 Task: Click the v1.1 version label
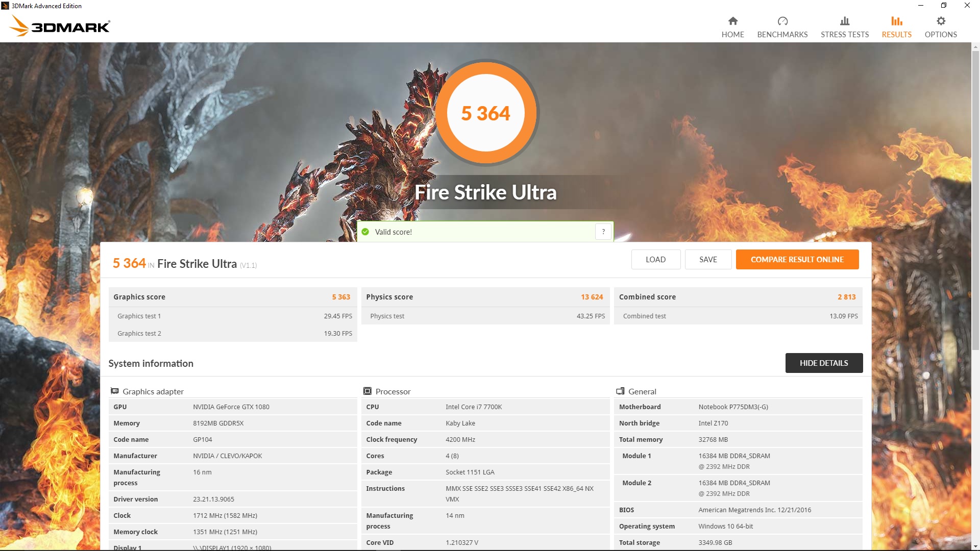point(248,265)
